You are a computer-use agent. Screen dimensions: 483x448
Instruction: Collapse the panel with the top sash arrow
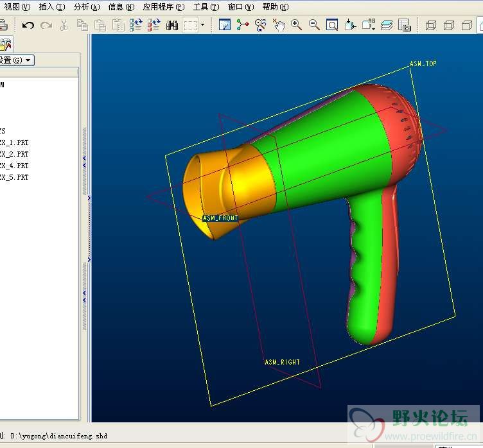point(84,161)
